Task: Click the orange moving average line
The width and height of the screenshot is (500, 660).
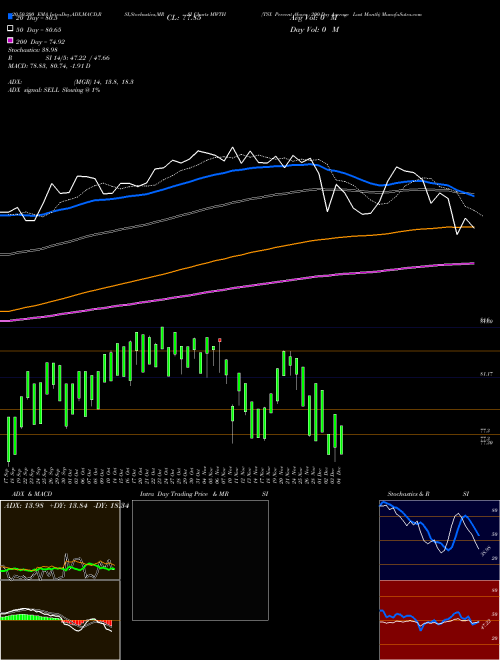Action: (236, 258)
